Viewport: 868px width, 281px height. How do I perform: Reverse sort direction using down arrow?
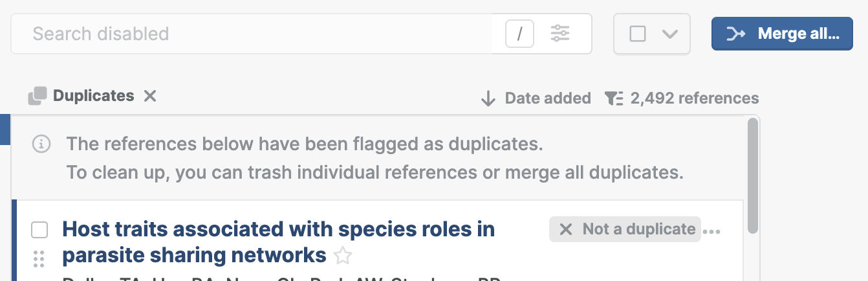pyautogui.click(x=488, y=98)
